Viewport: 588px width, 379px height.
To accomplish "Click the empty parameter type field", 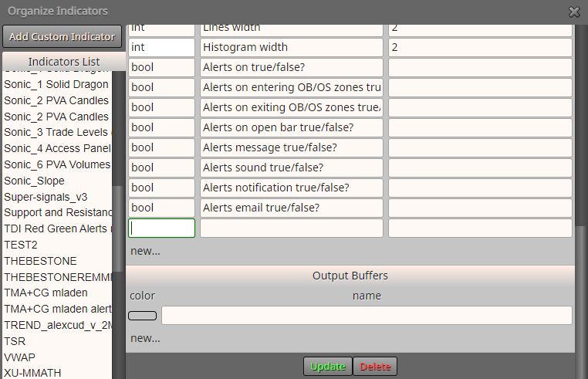I will click(161, 228).
